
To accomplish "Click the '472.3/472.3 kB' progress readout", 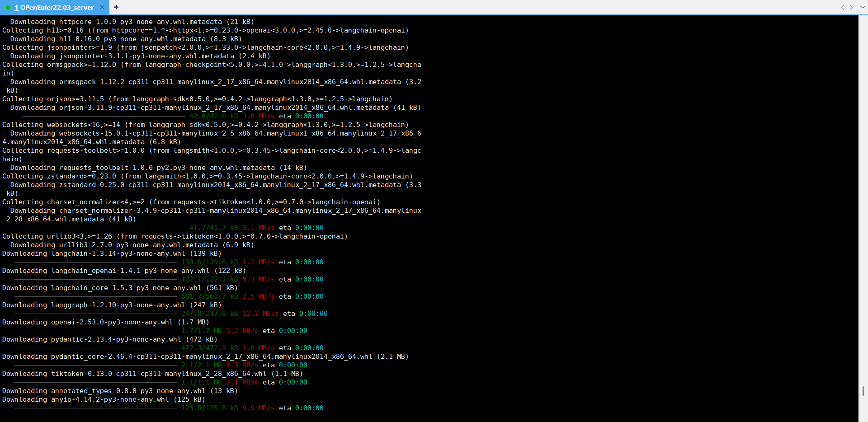I will [209, 348].
